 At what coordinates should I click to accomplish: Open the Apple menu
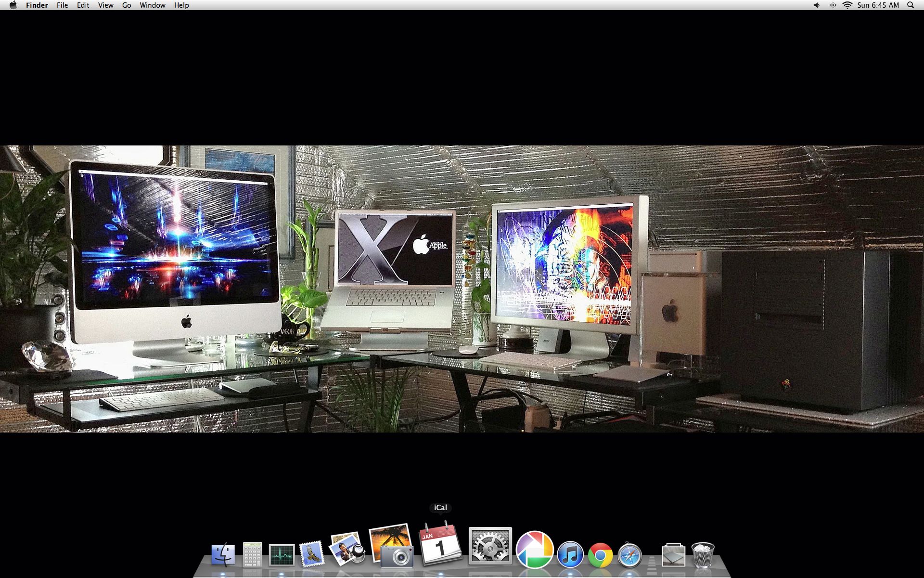tap(13, 5)
